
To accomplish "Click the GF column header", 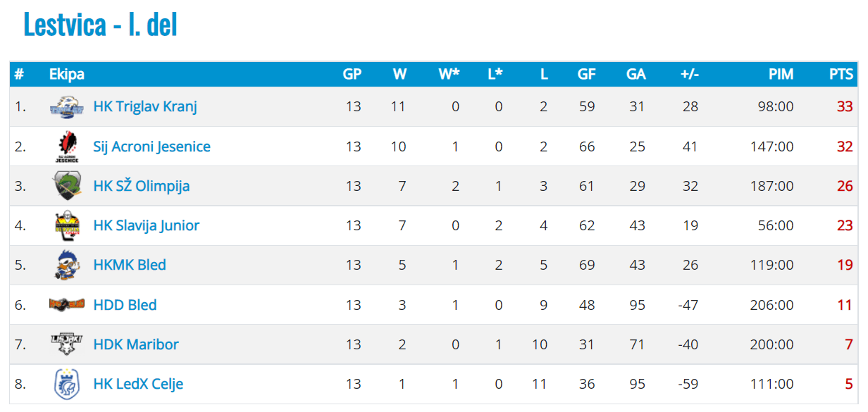I will (586, 74).
